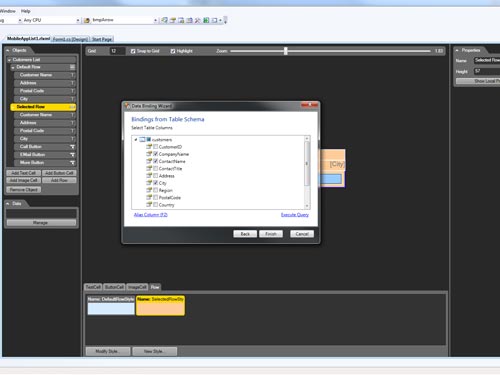
Task: Select the TextCell styles tab
Action: pos(93,287)
